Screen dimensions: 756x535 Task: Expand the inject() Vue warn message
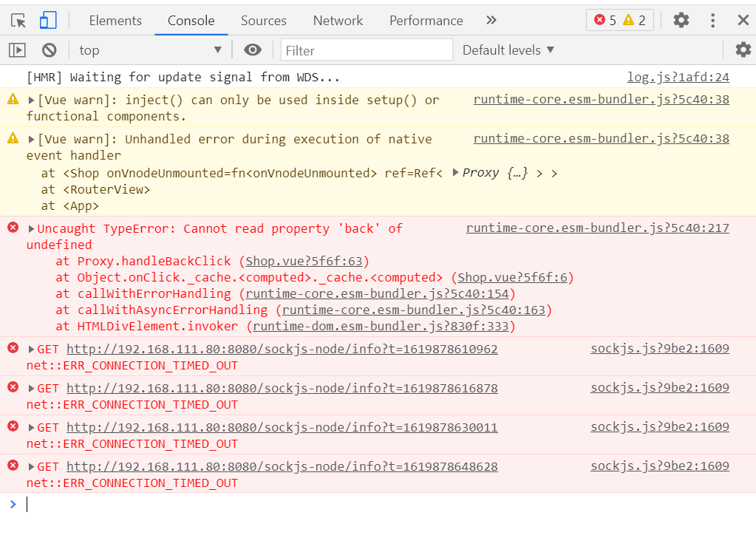point(32,100)
